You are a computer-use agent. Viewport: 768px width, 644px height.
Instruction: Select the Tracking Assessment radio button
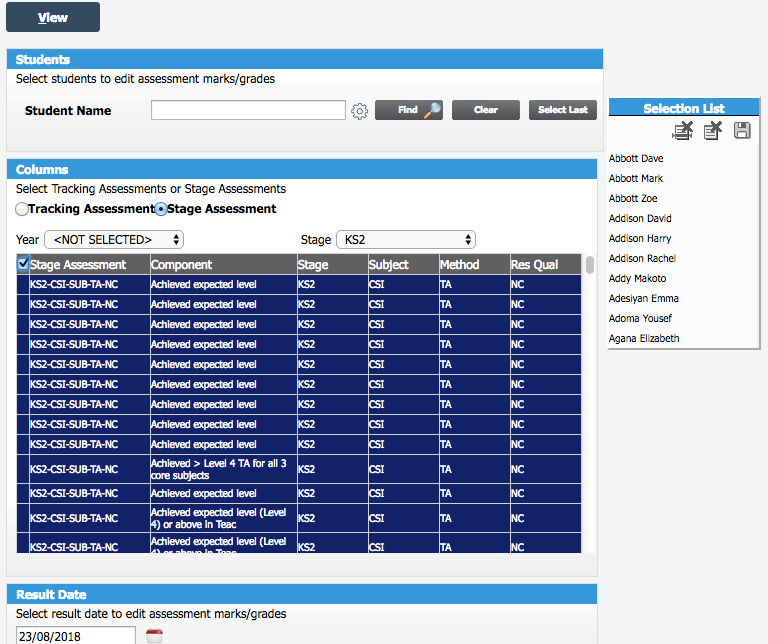coord(22,209)
